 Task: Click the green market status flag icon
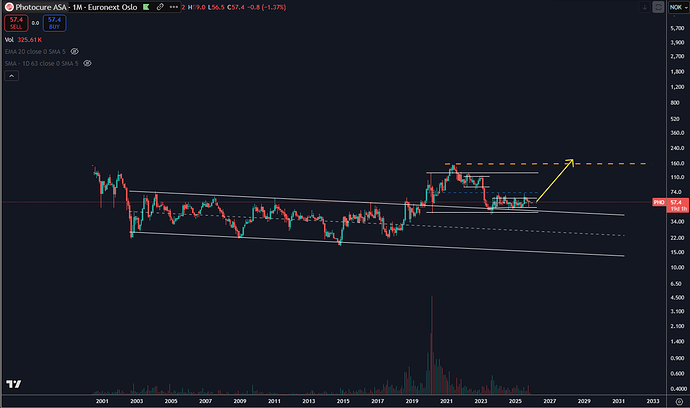click(145, 9)
